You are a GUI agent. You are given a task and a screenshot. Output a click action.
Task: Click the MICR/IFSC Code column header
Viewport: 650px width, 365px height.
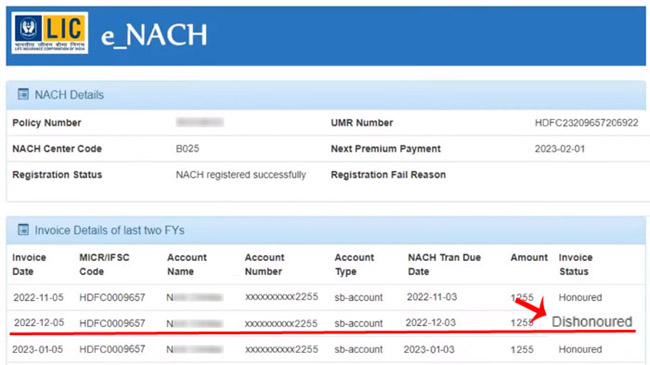[x=104, y=264]
